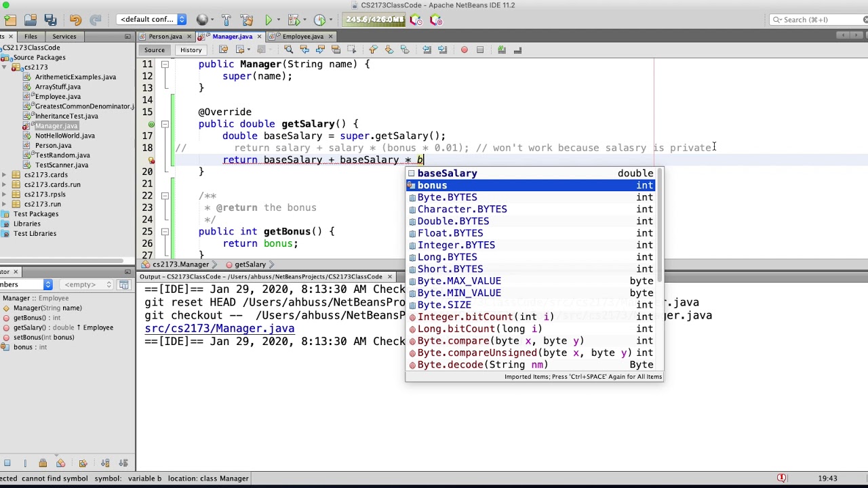The image size is (868, 488).
Task: Select TestScanner.java in Projects tree
Action: 62,165
